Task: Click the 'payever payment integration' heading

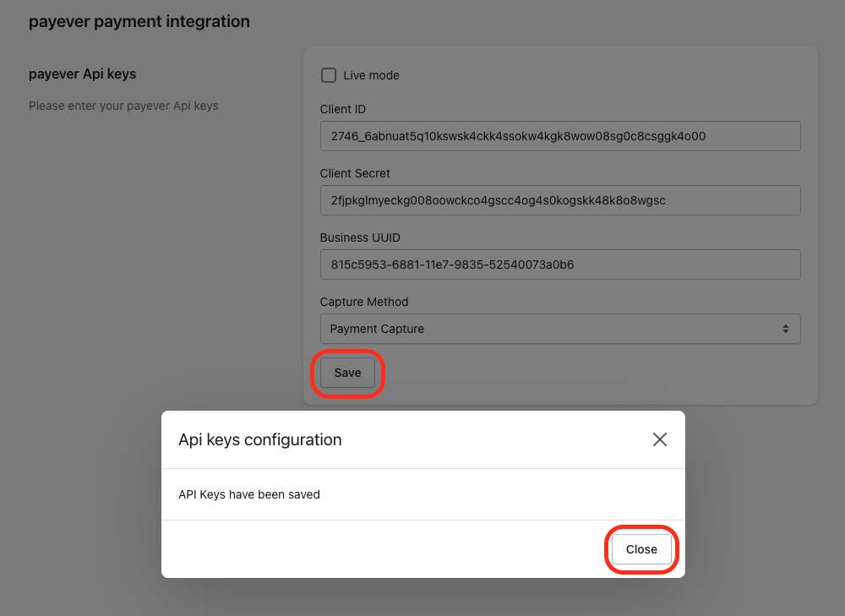Action: [139, 22]
